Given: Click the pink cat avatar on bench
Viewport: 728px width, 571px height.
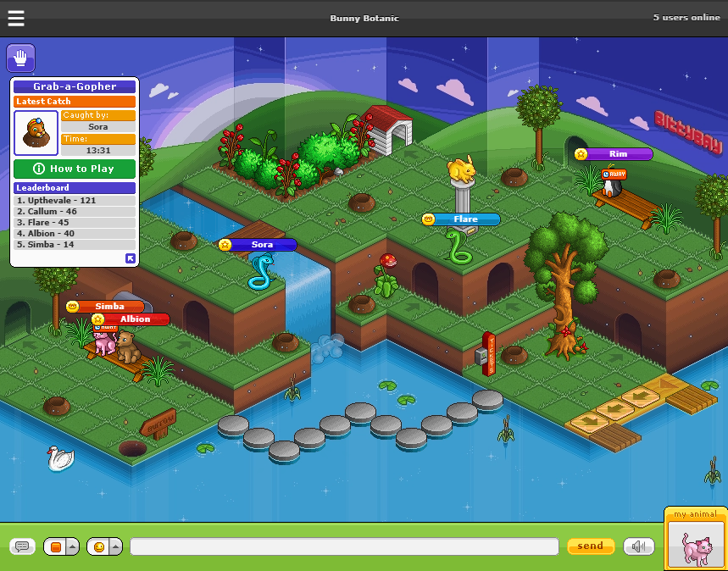Looking at the screenshot, I should [105, 342].
